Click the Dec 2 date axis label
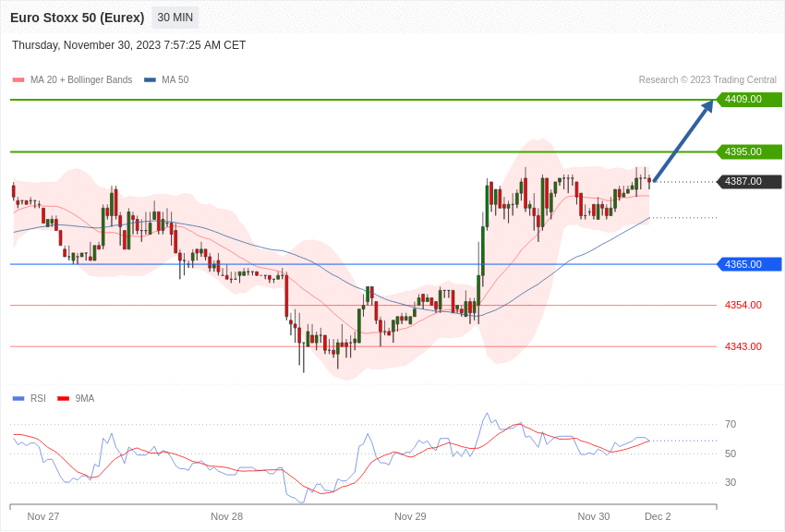The height and width of the screenshot is (532, 785). point(658,516)
